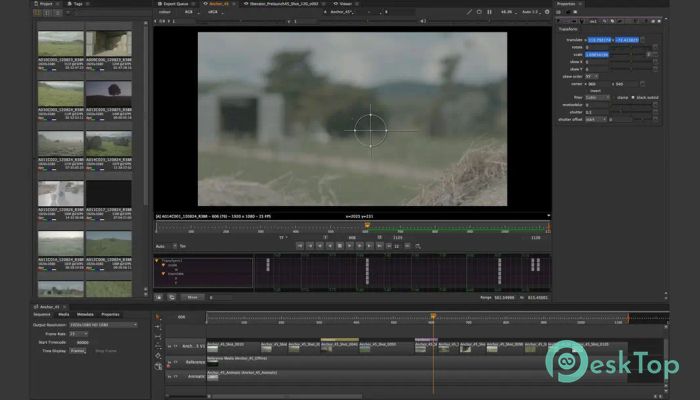Open the filter Cubic dropdown
Image resolution: width=700 pixels, height=400 pixels.
[x=597, y=97]
